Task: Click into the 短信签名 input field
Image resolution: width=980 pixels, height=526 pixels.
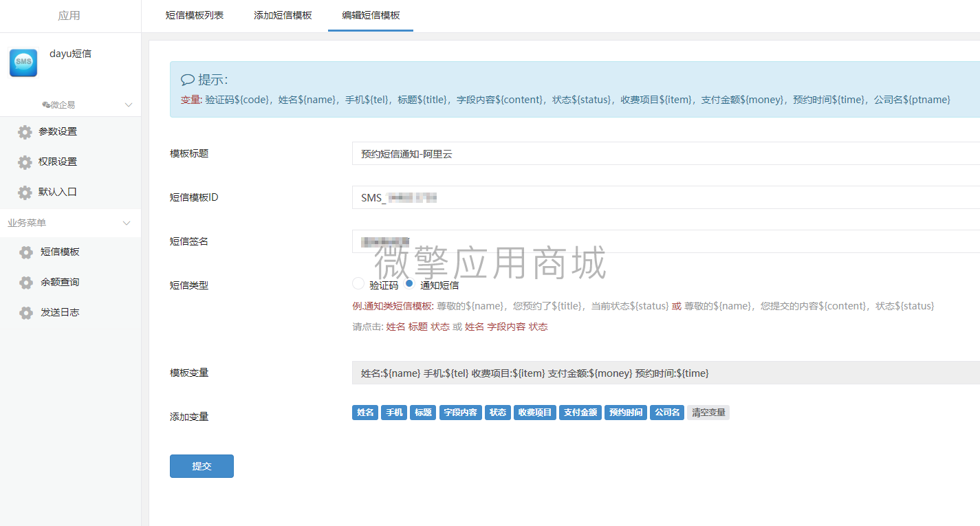Action: [666, 242]
